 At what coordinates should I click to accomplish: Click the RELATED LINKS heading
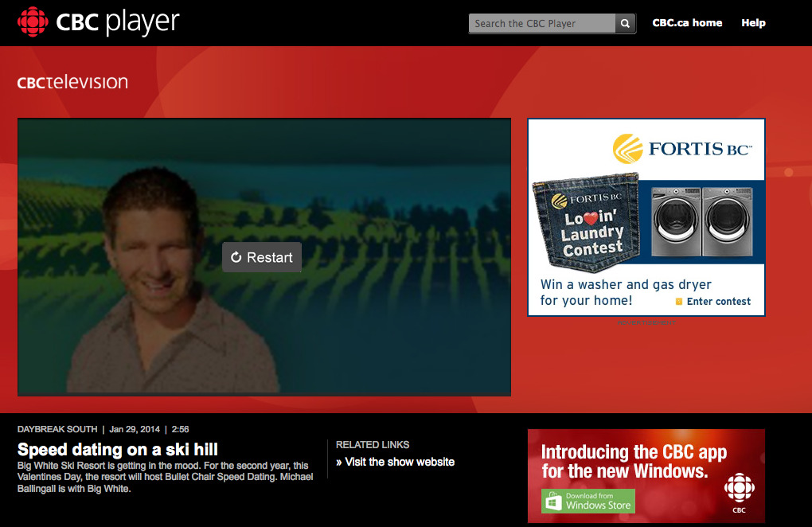click(x=373, y=445)
